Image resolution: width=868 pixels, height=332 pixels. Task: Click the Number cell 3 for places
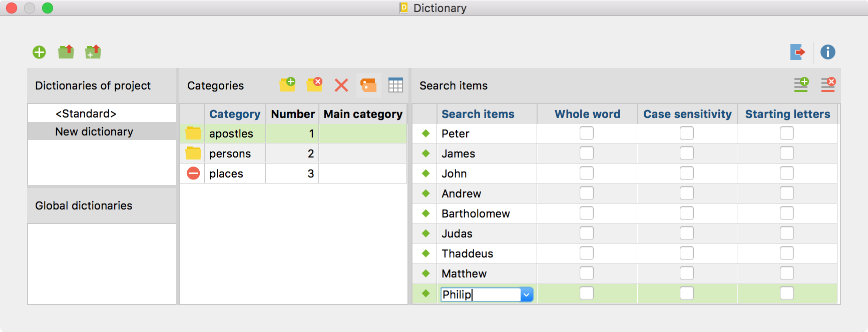tap(292, 173)
